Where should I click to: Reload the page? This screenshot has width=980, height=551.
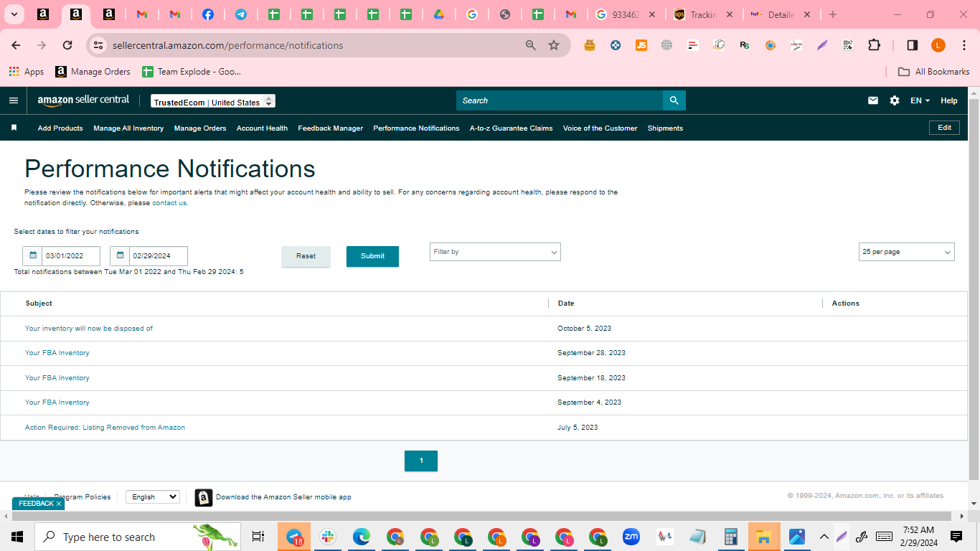(67, 45)
